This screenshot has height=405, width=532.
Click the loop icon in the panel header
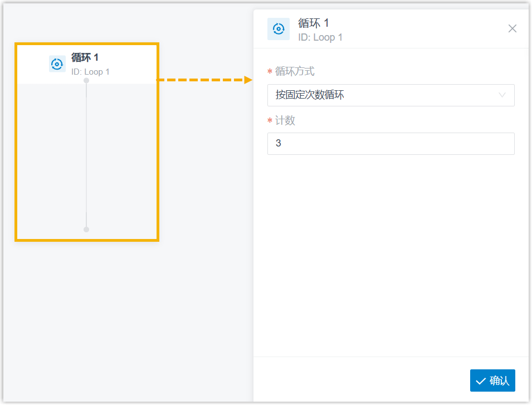pos(279,29)
